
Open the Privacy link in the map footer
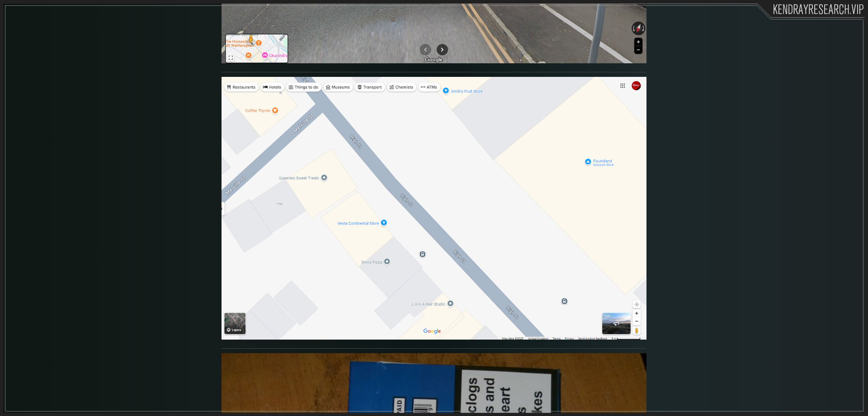click(569, 338)
